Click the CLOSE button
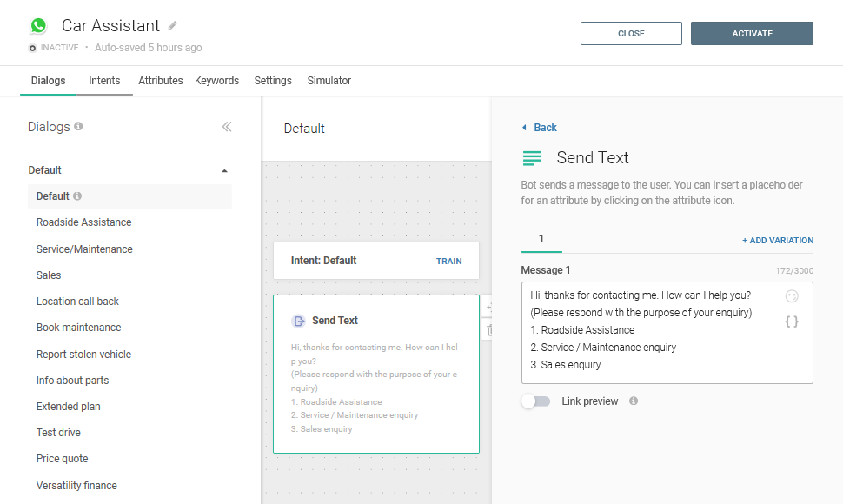Image resolution: width=843 pixels, height=504 pixels. coord(631,34)
